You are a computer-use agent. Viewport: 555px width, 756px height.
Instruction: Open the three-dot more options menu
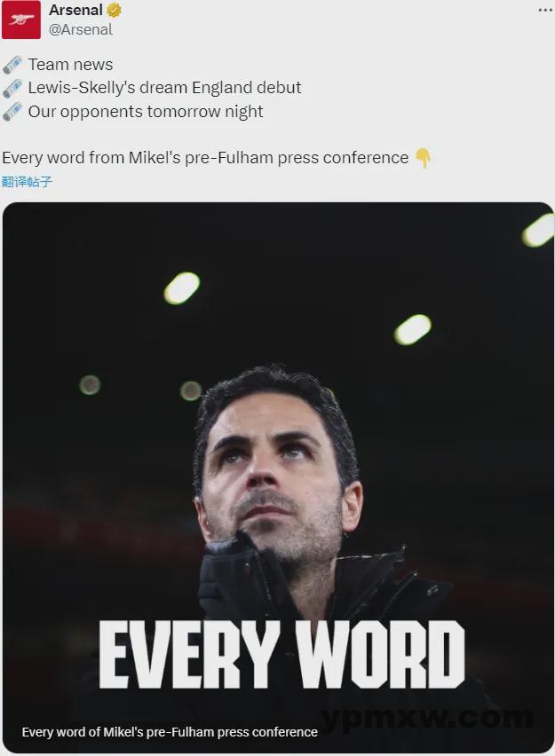(x=545, y=10)
